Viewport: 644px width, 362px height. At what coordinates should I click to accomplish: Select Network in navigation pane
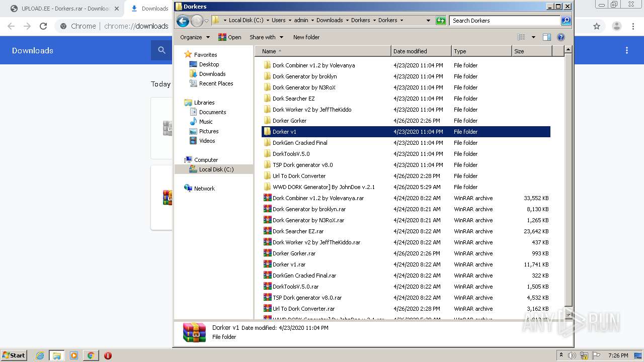(204, 189)
